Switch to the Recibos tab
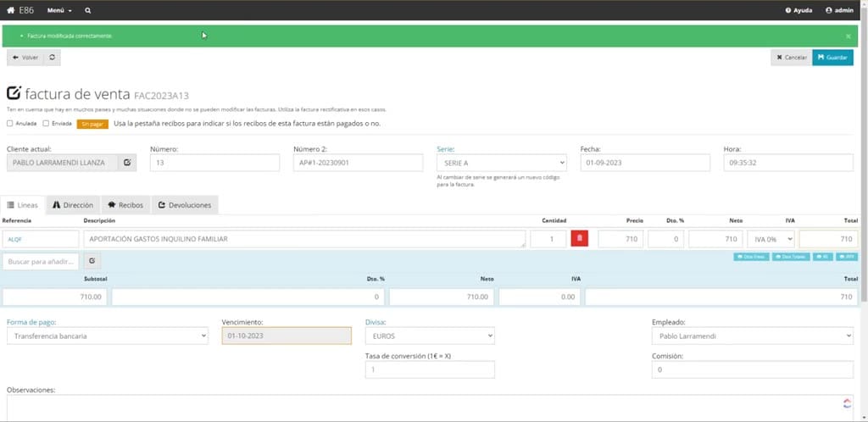Viewport: 868px width, 422px height. 125,204
